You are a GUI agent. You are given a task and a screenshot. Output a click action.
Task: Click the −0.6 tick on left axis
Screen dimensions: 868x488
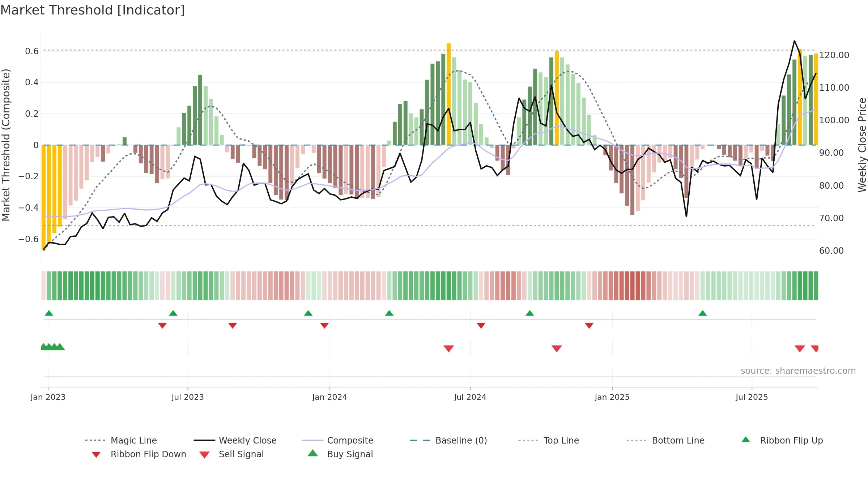tap(29, 239)
